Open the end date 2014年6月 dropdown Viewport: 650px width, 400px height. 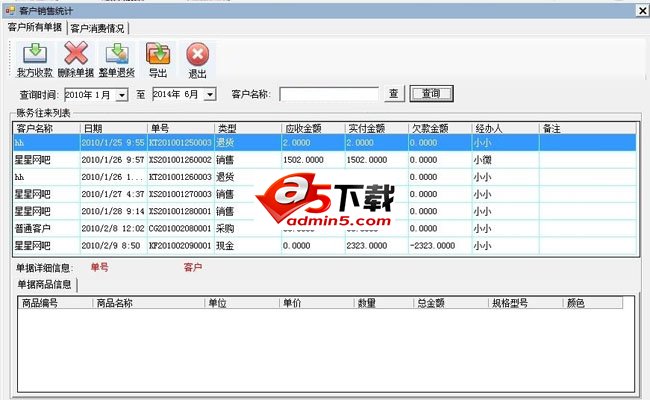(x=210, y=95)
